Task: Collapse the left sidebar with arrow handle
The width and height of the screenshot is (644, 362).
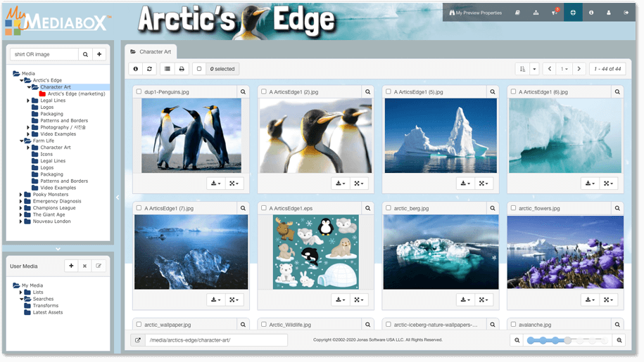Action: pyautogui.click(x=118, y=198)
